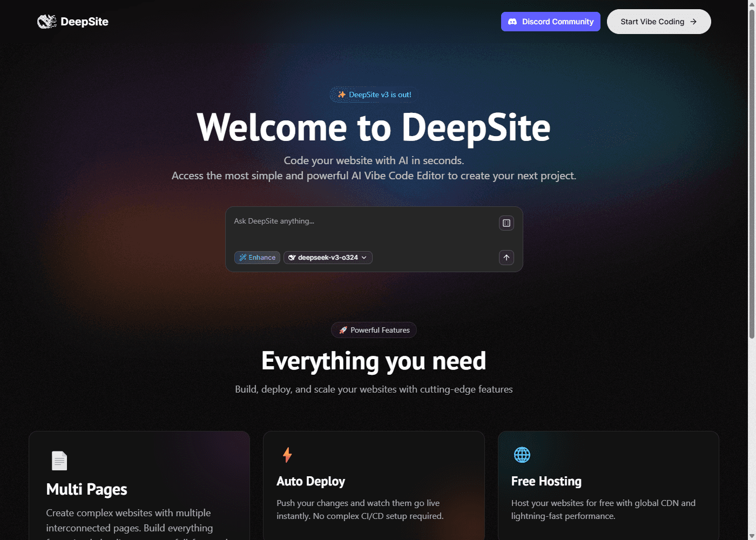Send the prompt with the up-arrow button
Image resolution: width=756 pixels, height=540 pixels.
click(506, 258)
